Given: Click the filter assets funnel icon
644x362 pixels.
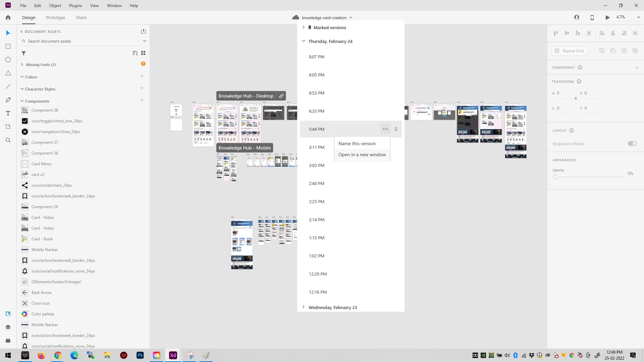Looking at the screenshot, I should [24, 53].
